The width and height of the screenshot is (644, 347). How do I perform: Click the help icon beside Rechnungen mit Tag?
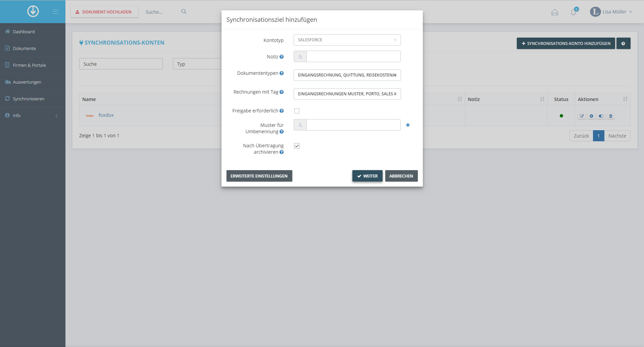[x=282, y=92]
